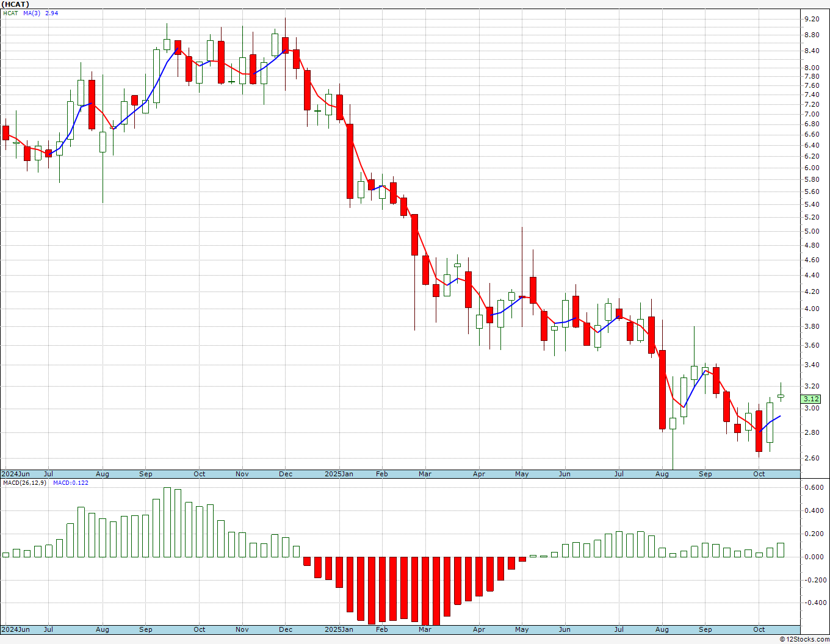Click the green 3.12 current price tag
This screenshot has height=644, width=830.
coord(812,399)
